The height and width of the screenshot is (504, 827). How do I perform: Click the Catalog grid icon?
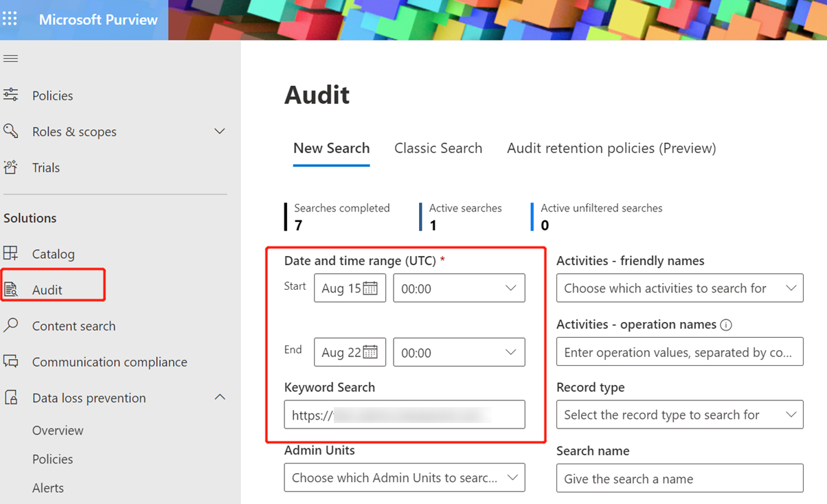10,253
